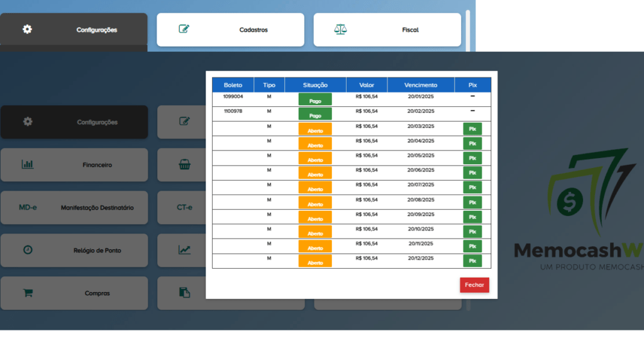The image size is (644, 338).
Task: Close the boleto list with Fechar
Action: [x=474, y=285]
